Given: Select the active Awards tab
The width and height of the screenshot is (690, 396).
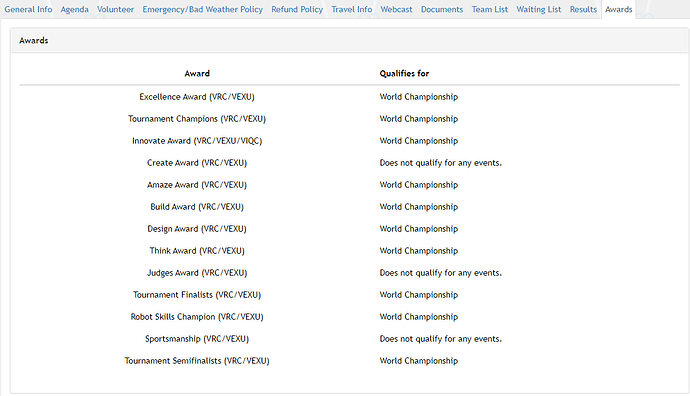Looking at the screenshot, I should pyautogui.click(x=618, y=9).
